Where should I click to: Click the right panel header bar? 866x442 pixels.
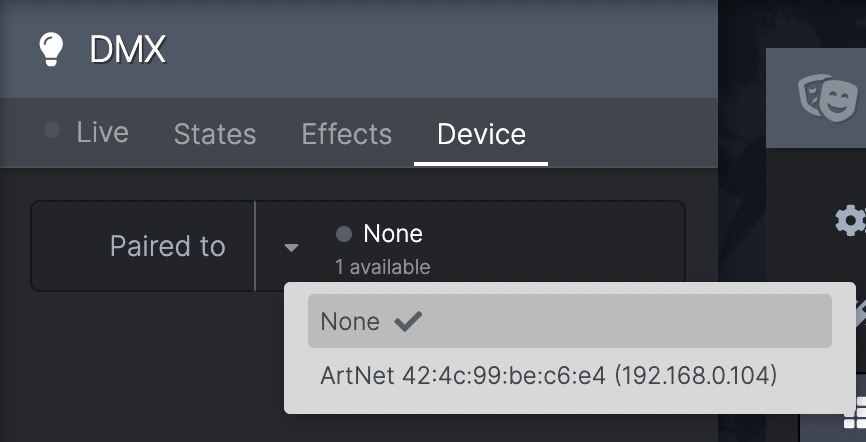(x=816, y=98)
